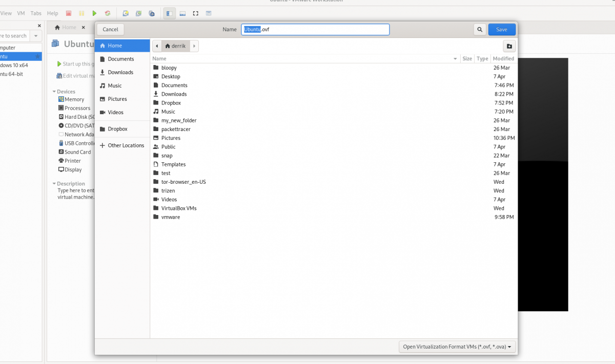
Task: Open the file type filter dropdown
Action: click(457, 347)
